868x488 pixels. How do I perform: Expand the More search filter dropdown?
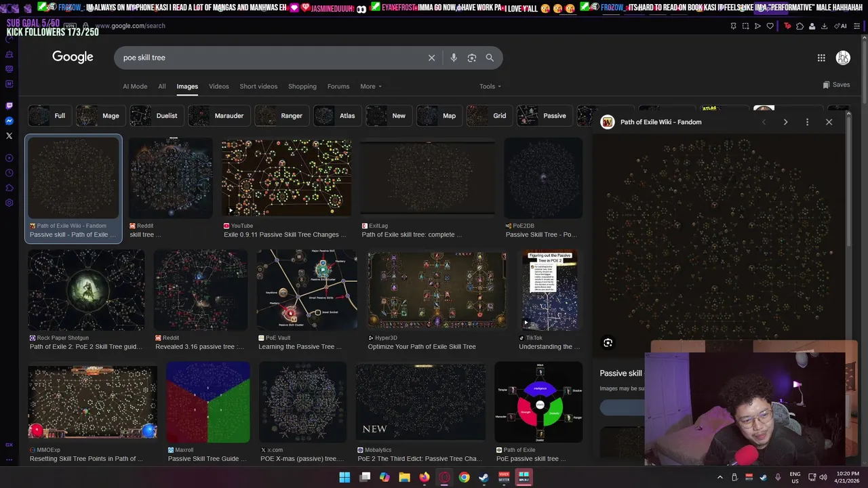[371, 87]
